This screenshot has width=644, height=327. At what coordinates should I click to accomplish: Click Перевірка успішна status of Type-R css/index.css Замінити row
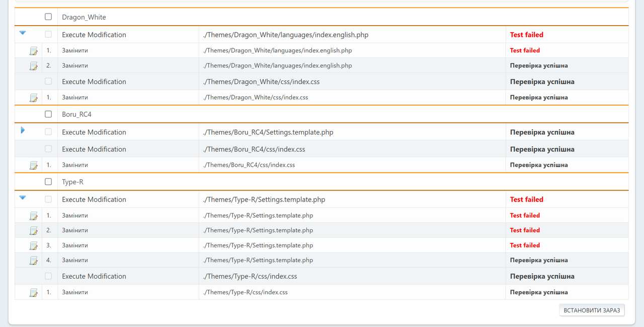tap(539, 292)
